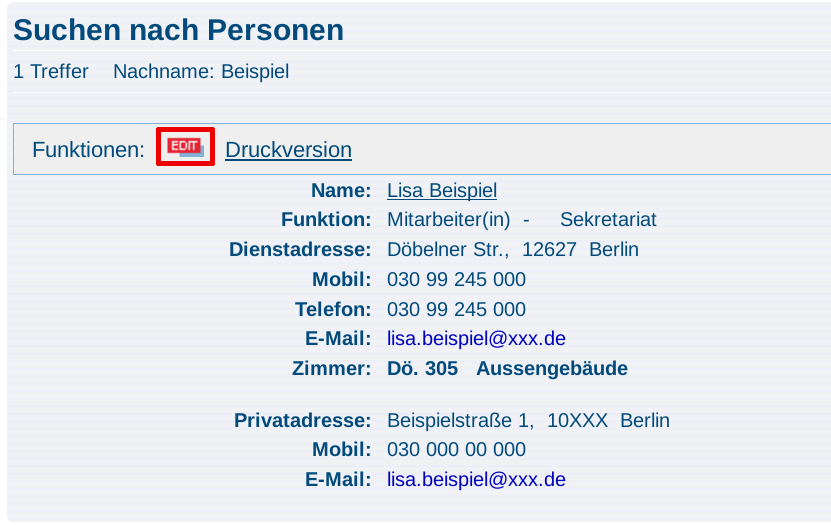Click the Name: field label

click(341, 190)
